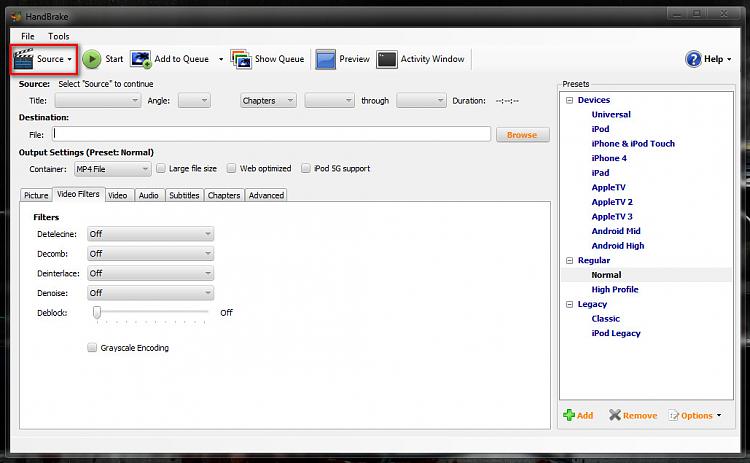Open the preset Options dropdown arrow

[719, 415]
